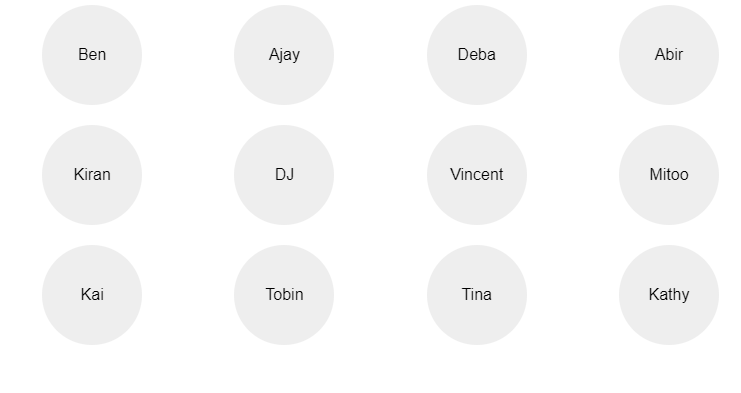The height and width of the screenshot is (393, 741).
Task: Pick the Vincent circle
Action: [477, 175]
